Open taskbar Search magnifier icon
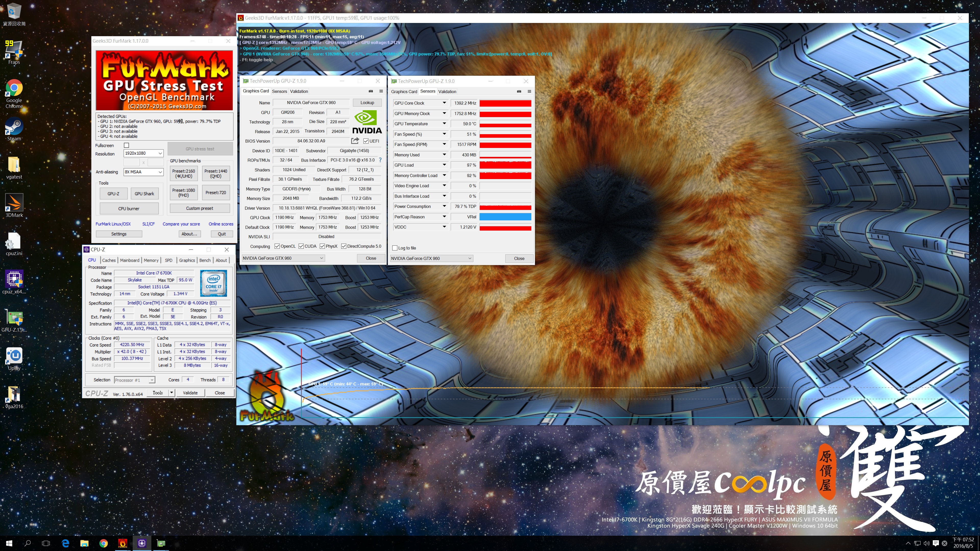The height and width of the screenshot is (551, 980). pos(27,543)
